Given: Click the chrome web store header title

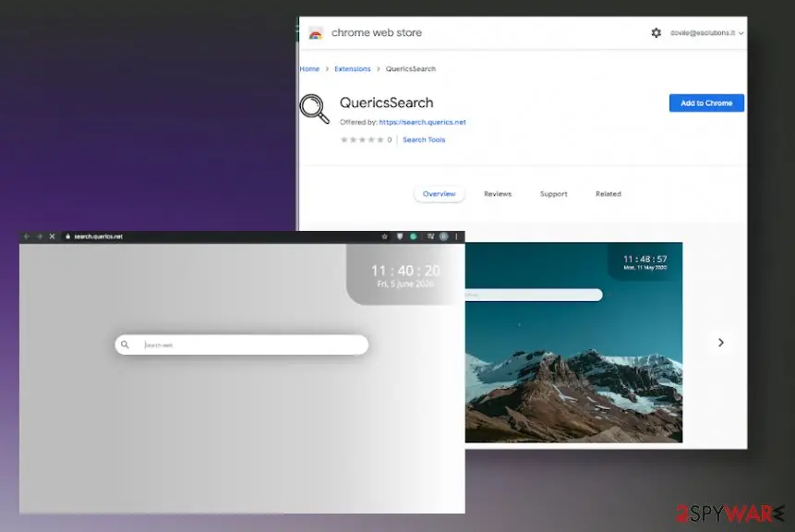Looking at the screenshot, I should click(376, 33).
